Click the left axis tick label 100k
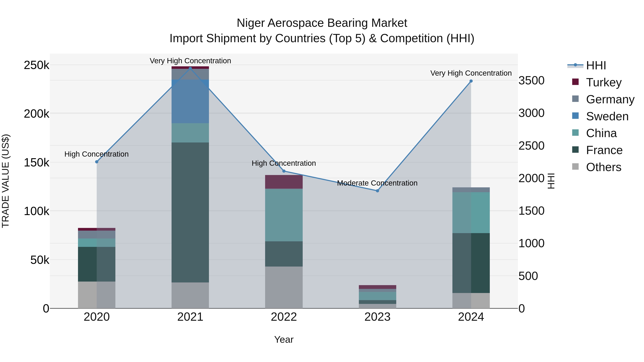The width and height of the screenshot is (644, 362). pos(36,211)
